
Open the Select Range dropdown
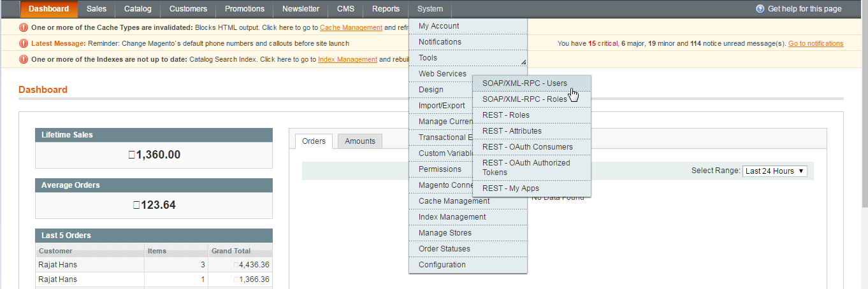(775, 171)
